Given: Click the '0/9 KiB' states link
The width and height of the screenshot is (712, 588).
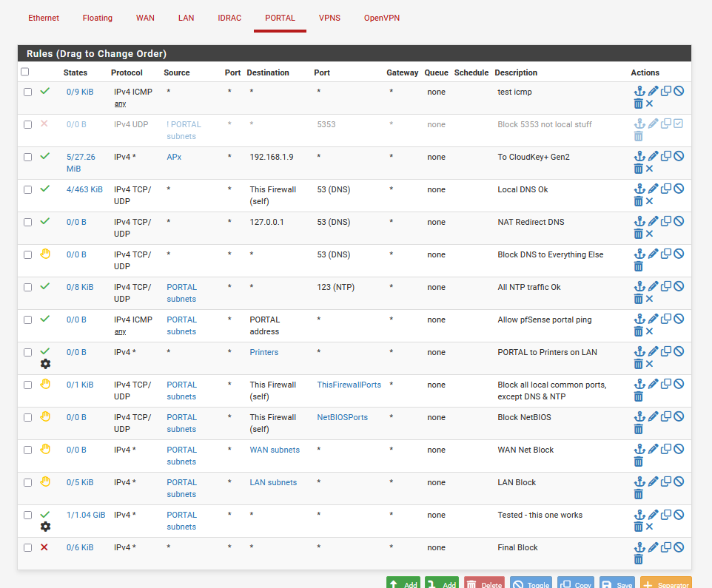Looking at the screenshot, I should pos(80,92).
